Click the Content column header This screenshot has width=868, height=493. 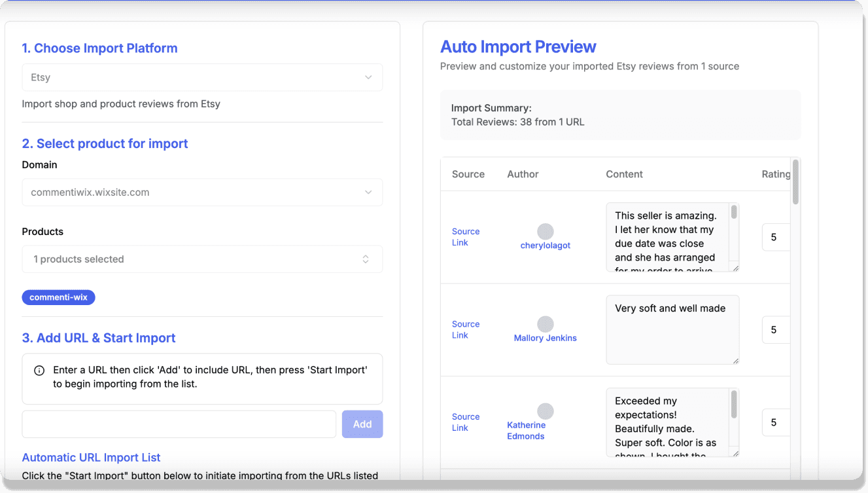(x=624, y=174)
